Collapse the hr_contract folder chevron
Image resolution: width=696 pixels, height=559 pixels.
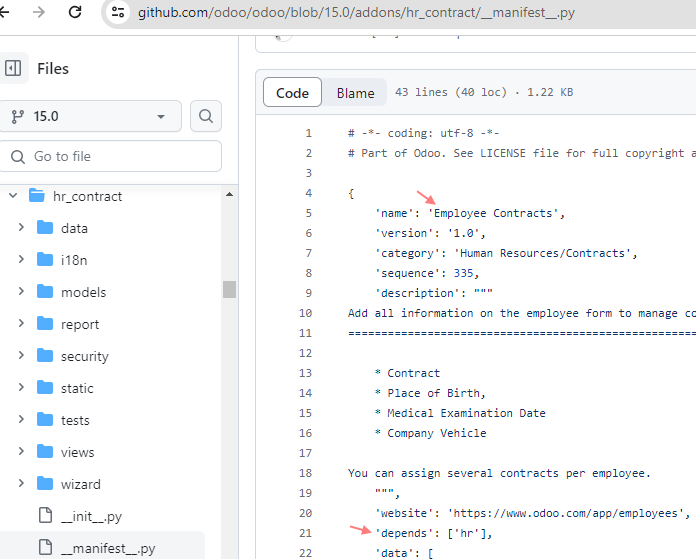(x=13, y=196)
